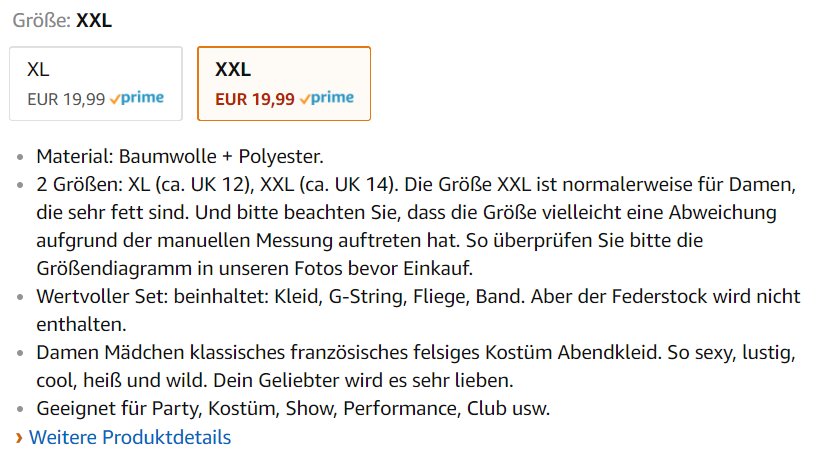Click the red EUR 19,99 price under XXL
This screenshot has height=469, width=831.
click(255, 98)
